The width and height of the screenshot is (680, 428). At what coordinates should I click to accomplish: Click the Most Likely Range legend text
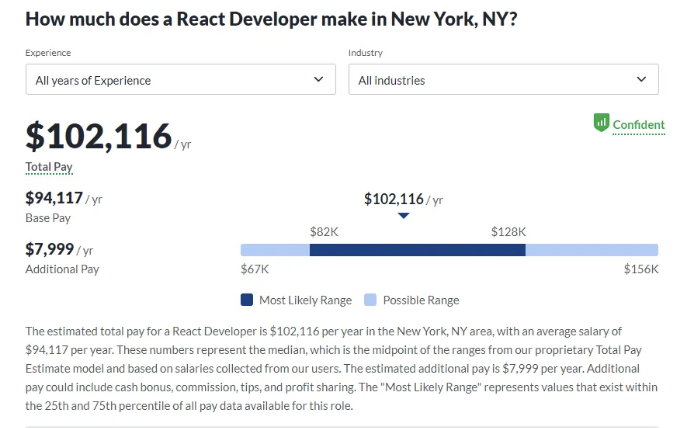coord(305,300)
